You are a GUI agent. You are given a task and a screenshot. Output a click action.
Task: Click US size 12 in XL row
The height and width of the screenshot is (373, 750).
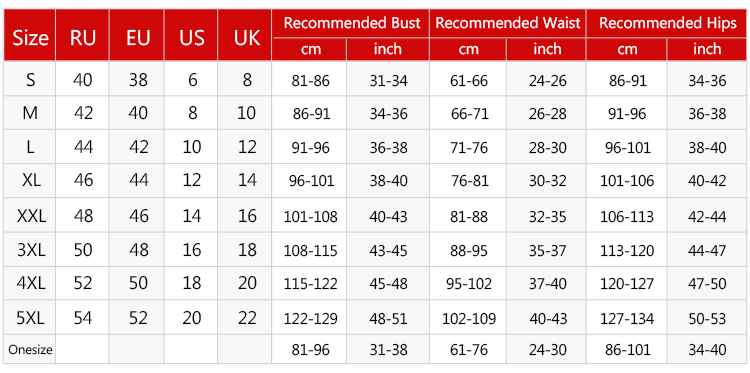pyautogui.click(x=192, y=180)
